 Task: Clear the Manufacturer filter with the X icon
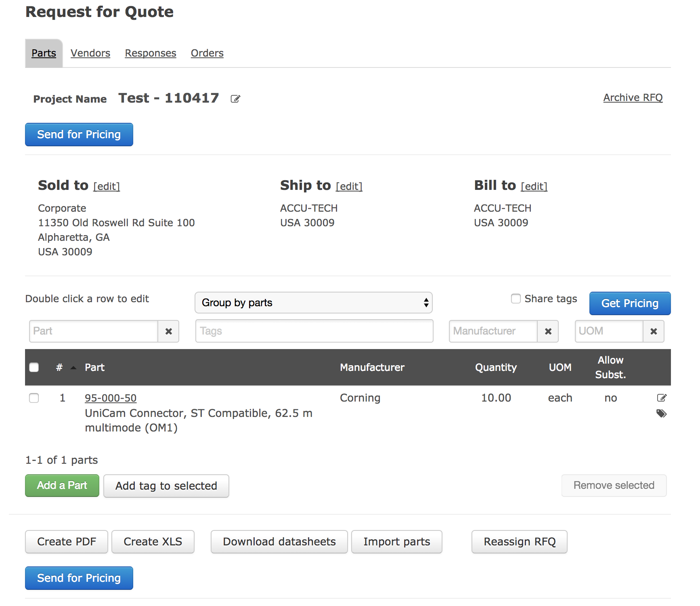tap(548, 331)
